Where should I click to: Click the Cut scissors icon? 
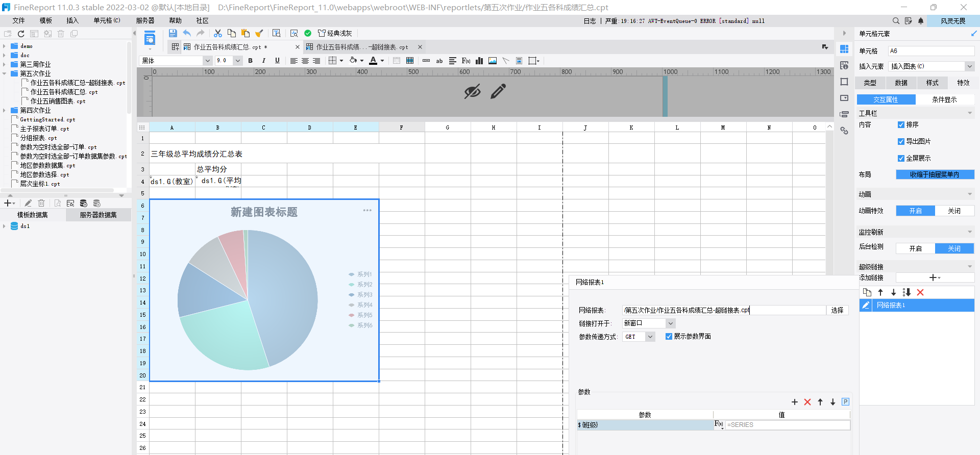click(218, 33)
